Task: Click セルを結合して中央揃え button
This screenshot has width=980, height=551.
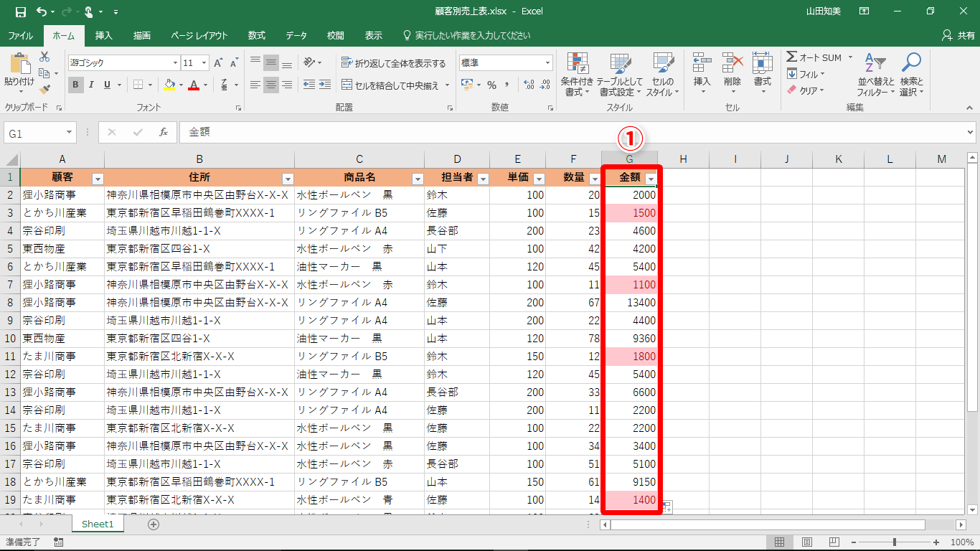Action: click(391, 85)
